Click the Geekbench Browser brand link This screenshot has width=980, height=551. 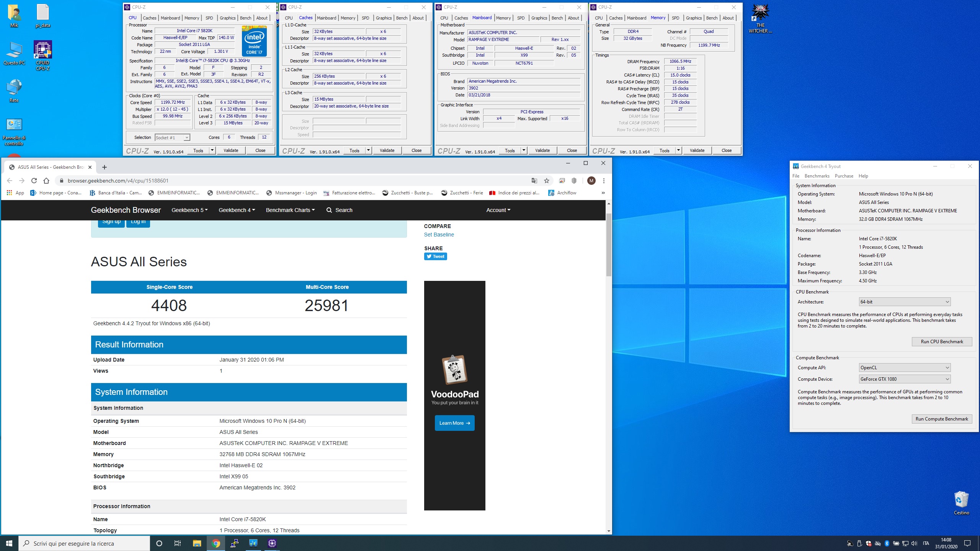click(x=126, y=210)
